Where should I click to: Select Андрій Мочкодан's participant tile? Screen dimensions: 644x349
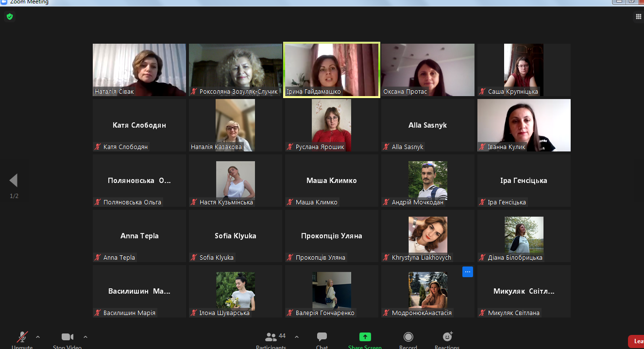point(428,181)
